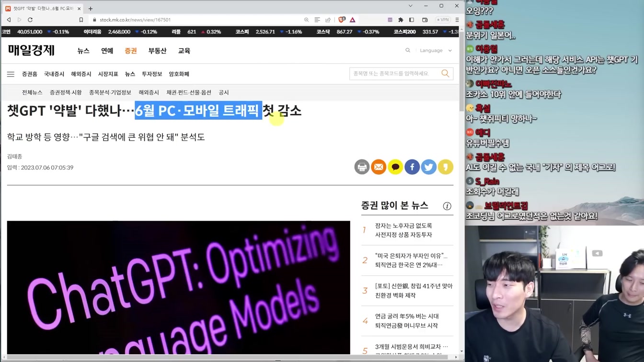Click the orange stock search magnifier
This screenshot has height=362, width=644.
click(x=446, y=73)
